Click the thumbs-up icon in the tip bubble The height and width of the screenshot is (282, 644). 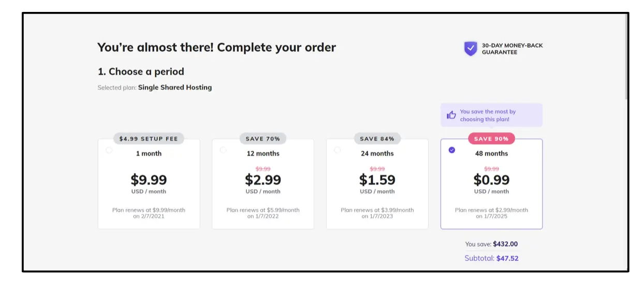point(451,115)
